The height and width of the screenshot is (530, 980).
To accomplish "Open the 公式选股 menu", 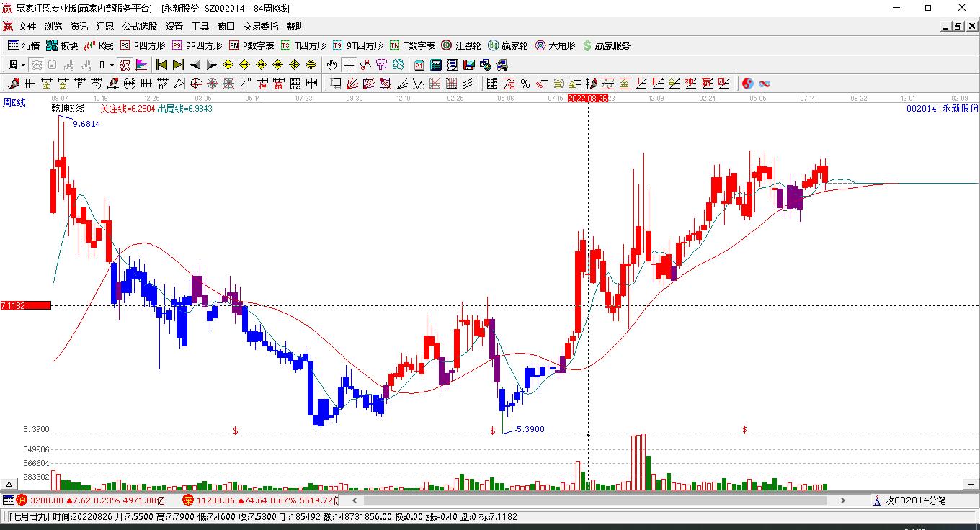I will click(140, 27).
